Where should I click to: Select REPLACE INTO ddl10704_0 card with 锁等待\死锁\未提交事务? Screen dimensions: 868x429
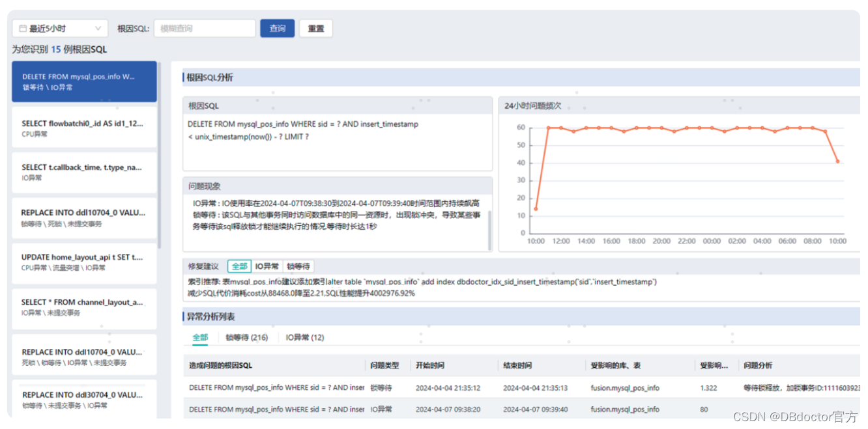(x=84, y=218)
